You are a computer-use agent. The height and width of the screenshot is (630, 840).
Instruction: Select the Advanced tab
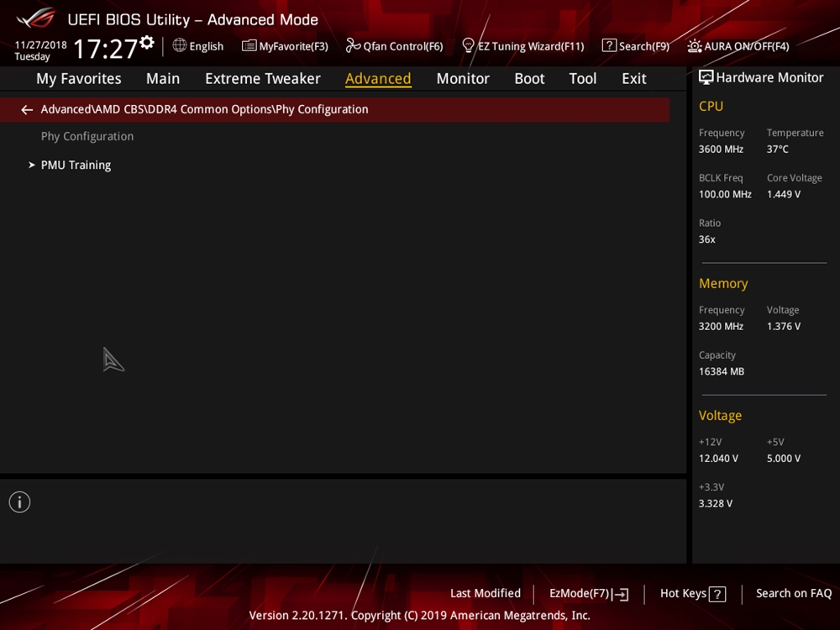[378, 79]
